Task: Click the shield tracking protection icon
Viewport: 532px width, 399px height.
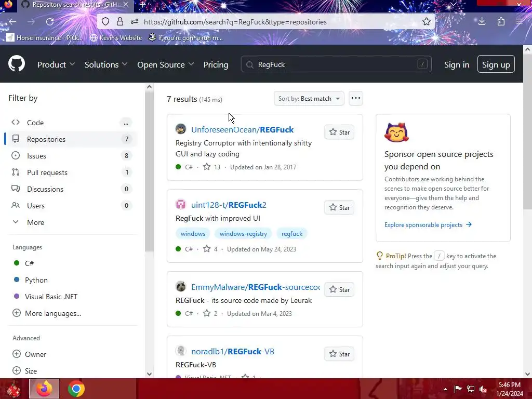Action: pyautogui.click(x=105, y=22)
